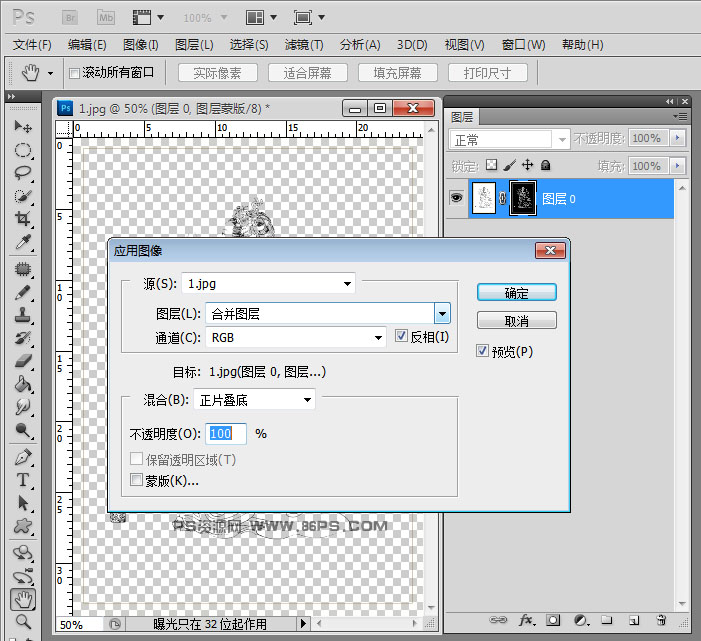701x641 pixels.
Task: Check the 蒙版(K) checkbox
Action: (136, 480)
